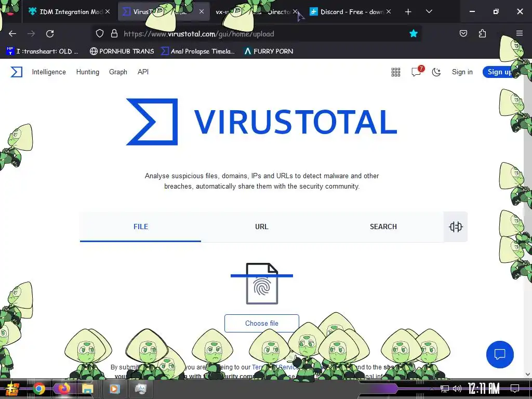Click the site padlock icon
532x399 pixels.
coord(114,34)
